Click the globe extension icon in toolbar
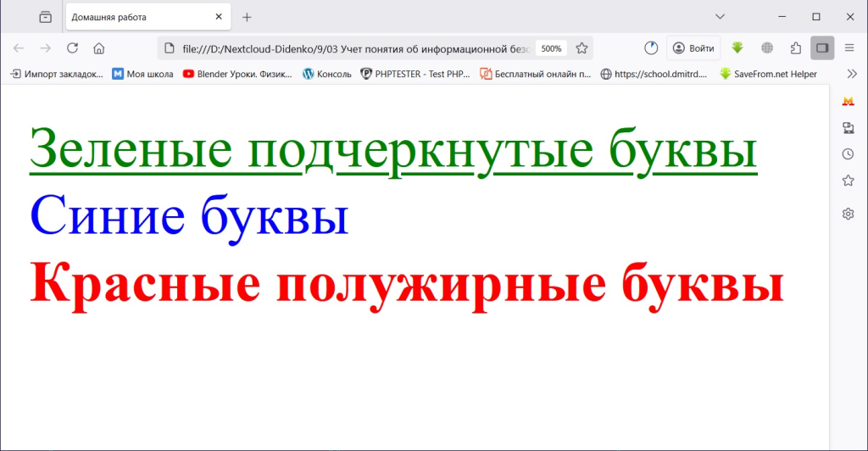This screenshot has width=868, height=451. (x=767, y=48)
